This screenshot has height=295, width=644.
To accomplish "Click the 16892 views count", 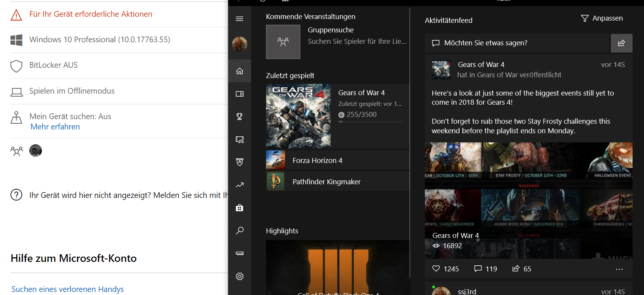I will [x=452, y=246].
